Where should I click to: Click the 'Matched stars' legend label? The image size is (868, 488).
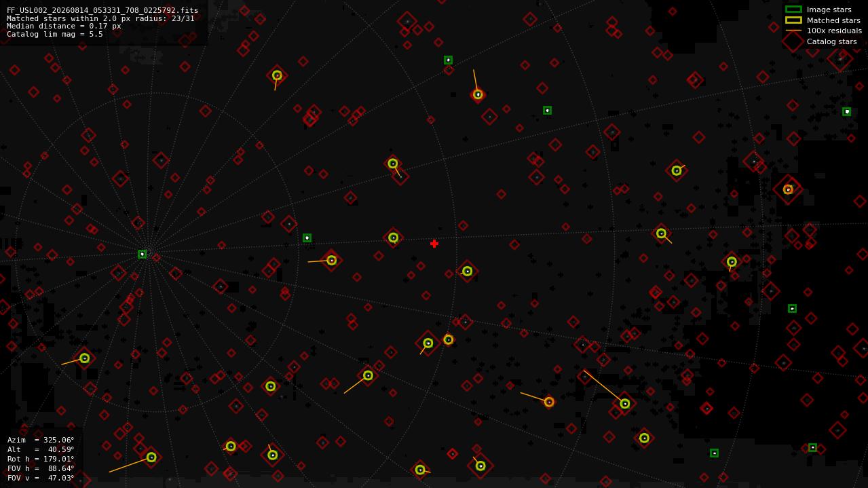click(x=833, y=20)
